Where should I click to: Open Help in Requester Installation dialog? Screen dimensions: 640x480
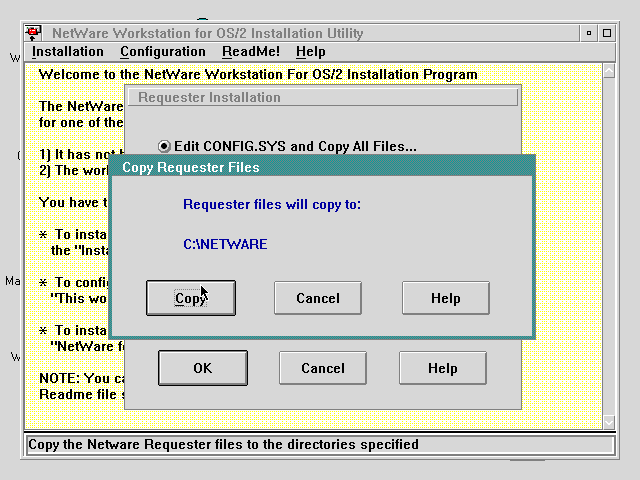click(443, 368)
